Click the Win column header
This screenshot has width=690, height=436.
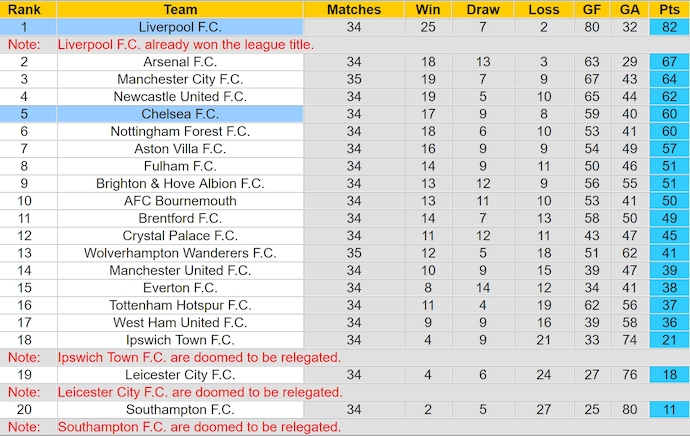pyautogui.click(x=427, y=9)
